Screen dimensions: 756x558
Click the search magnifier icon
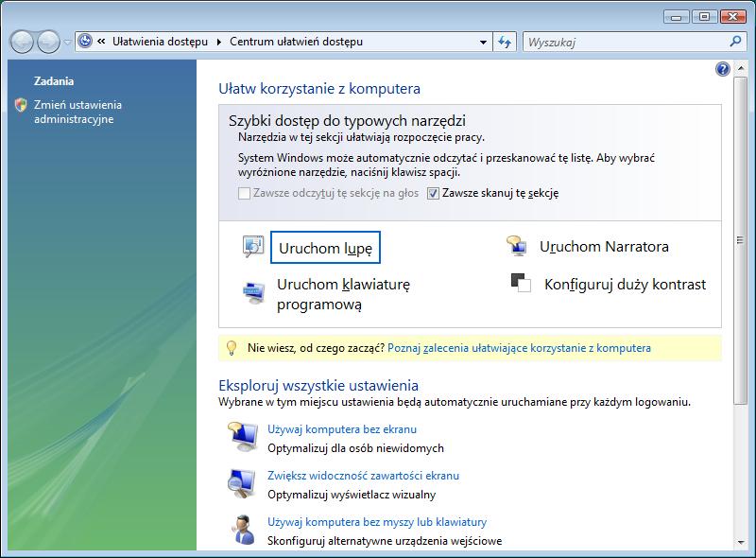click(735, 42)
